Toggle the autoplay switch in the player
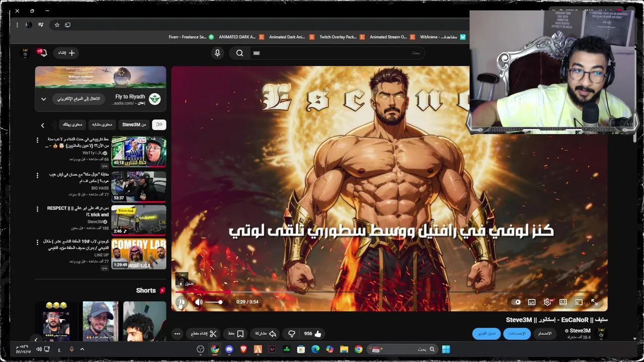Image resolution: width=644 pixels, height=362 pixels. pyautogui.click(x=517, y=302)
